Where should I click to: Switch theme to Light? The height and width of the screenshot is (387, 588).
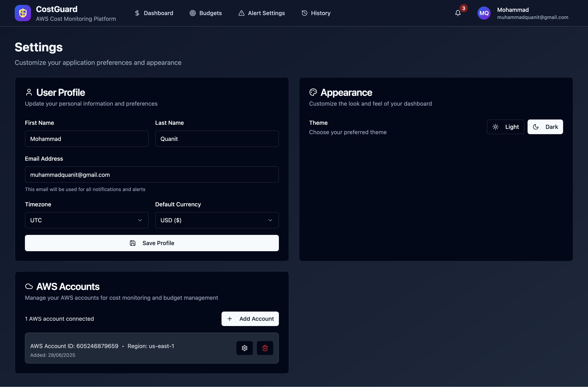coord(505,127)
